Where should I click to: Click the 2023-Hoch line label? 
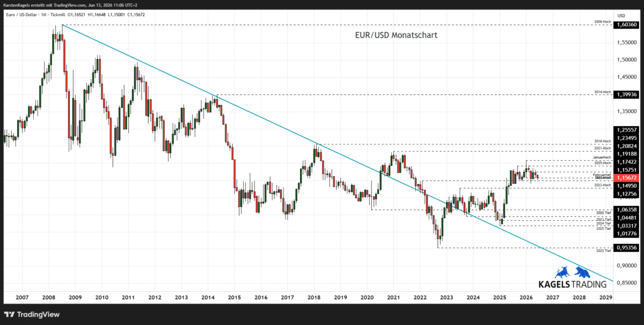click(x=603, y=185)
